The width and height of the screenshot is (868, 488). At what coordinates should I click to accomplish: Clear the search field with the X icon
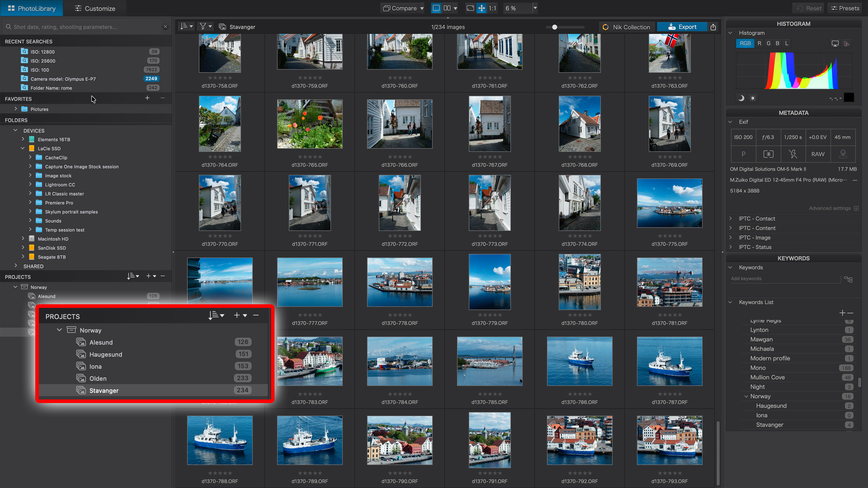click(165, 27)
